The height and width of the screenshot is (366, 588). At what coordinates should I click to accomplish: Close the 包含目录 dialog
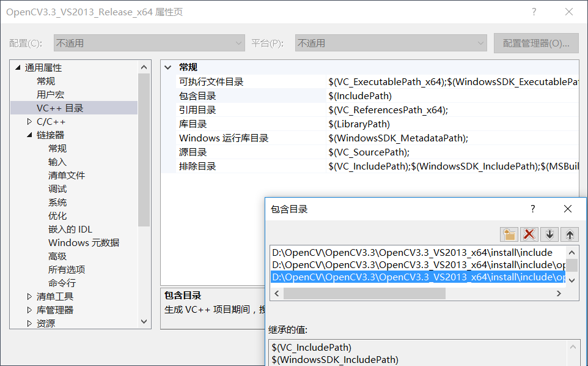point(568,209)
